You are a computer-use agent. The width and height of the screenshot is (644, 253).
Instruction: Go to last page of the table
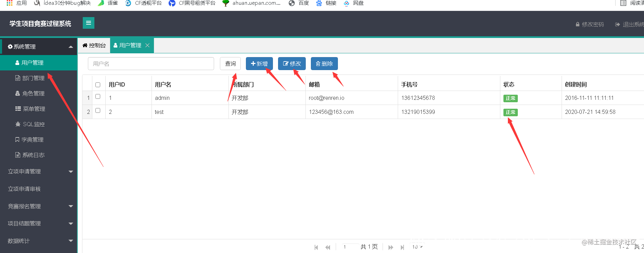pos(402,247)
